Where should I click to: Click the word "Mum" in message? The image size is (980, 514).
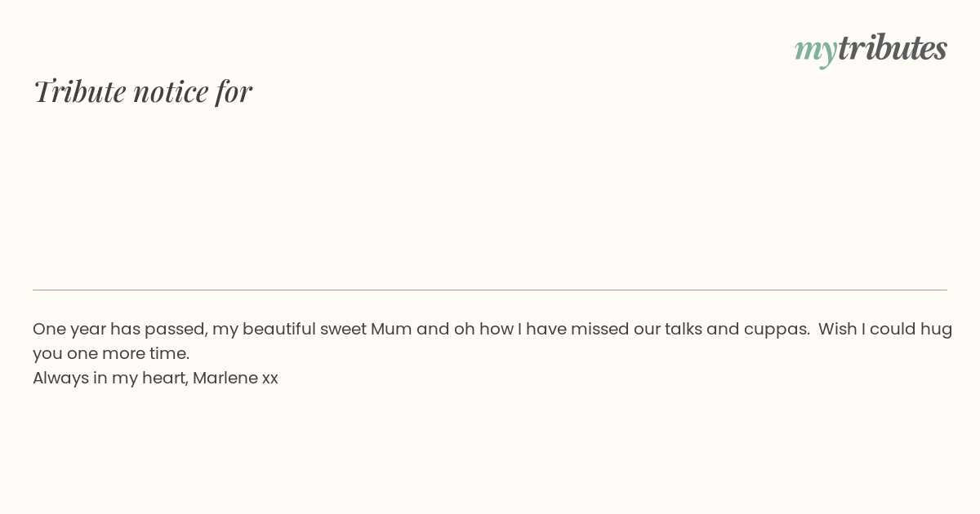tap(390, 329)
